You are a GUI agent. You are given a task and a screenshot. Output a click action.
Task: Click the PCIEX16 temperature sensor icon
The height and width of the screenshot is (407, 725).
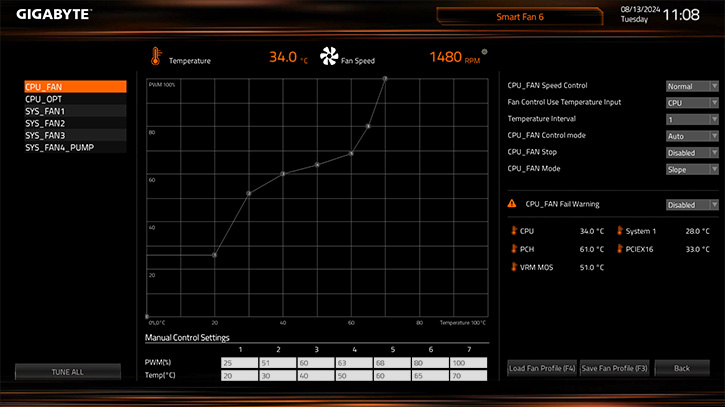[618, 249]
